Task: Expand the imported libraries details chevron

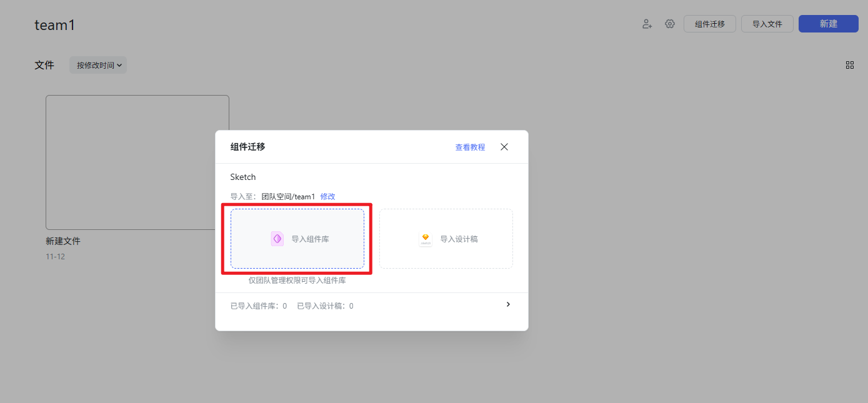Action: (508, 304)
